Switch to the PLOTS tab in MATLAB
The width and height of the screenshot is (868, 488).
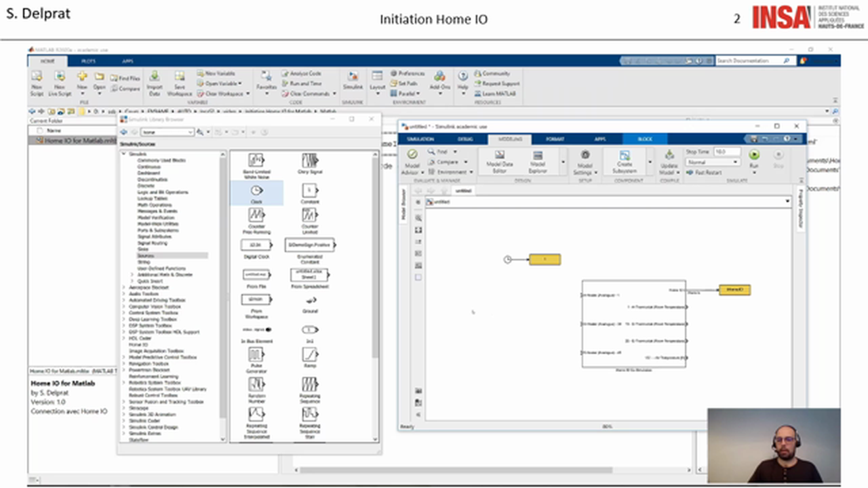pyautogui.click(x=88, y=61)
